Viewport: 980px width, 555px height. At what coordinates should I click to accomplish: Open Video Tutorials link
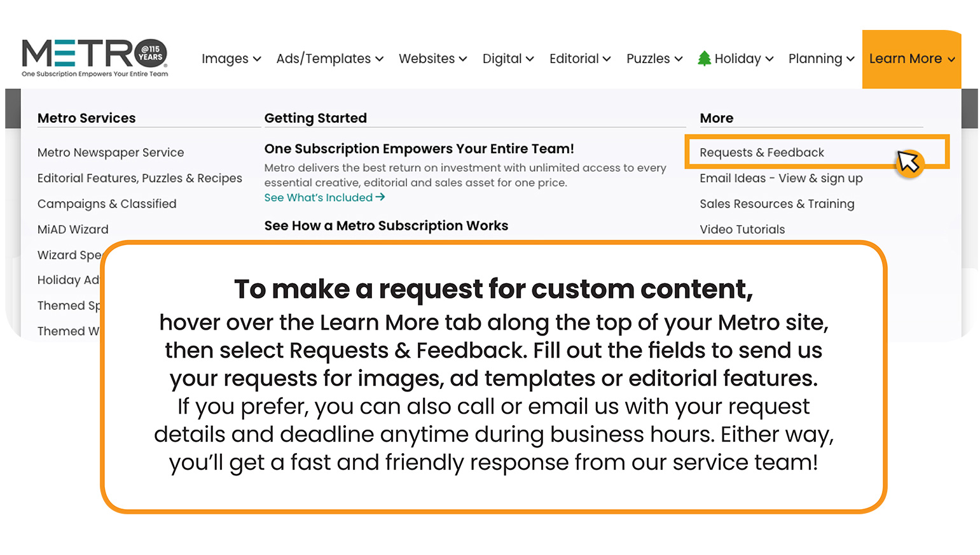[742, 229]
